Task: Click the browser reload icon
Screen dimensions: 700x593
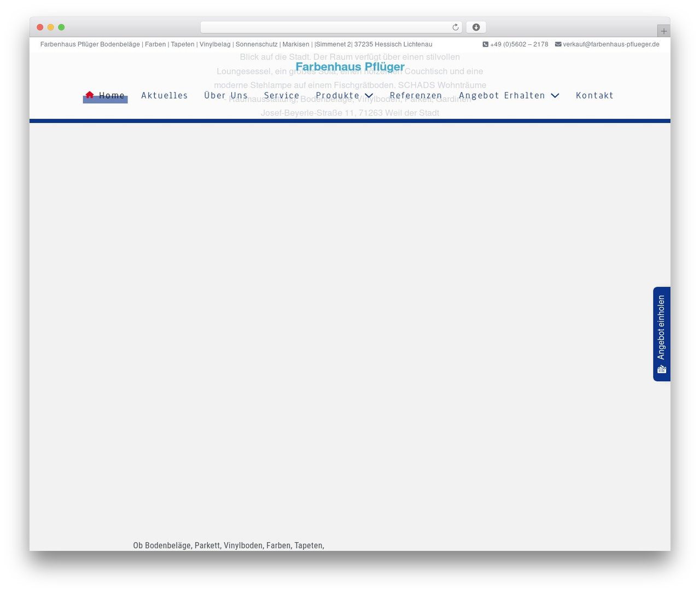Action: coord(455,27)
